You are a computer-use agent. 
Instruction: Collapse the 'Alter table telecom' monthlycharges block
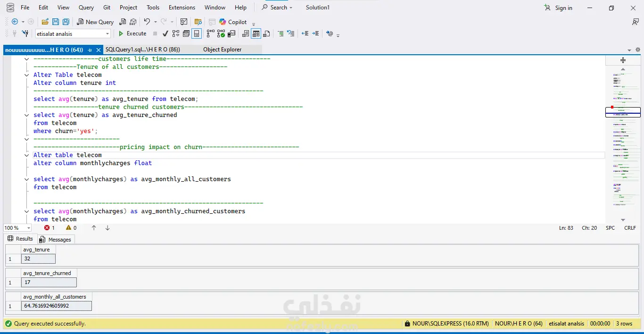coord(27,155)
